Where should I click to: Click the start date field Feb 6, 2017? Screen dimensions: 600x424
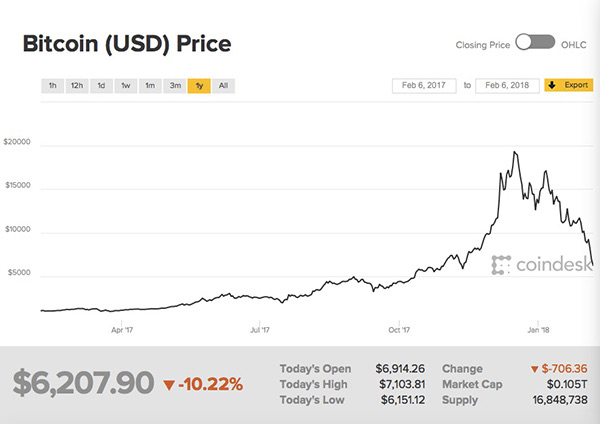coord(424,86)
